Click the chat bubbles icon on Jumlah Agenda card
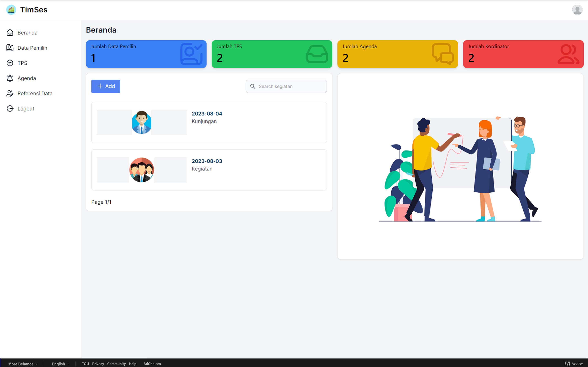The height and width of the screenshot is (367, 588). 442,54
